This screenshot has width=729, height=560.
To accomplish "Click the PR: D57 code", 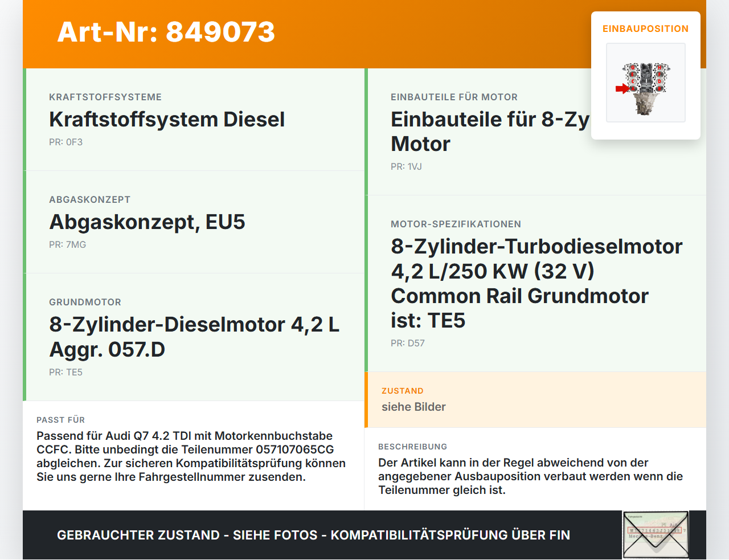I will 408,344.
